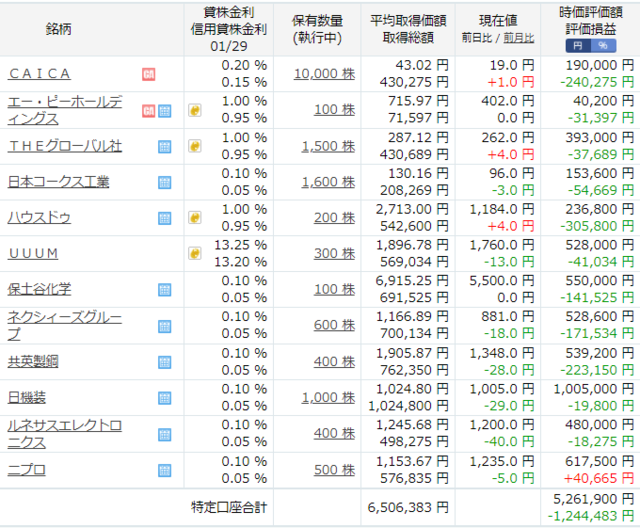Viewport: 640px width, 528px height.
Task: Click blue calendar icon beside 共英製鋼
Action: (x=164, y=362)
